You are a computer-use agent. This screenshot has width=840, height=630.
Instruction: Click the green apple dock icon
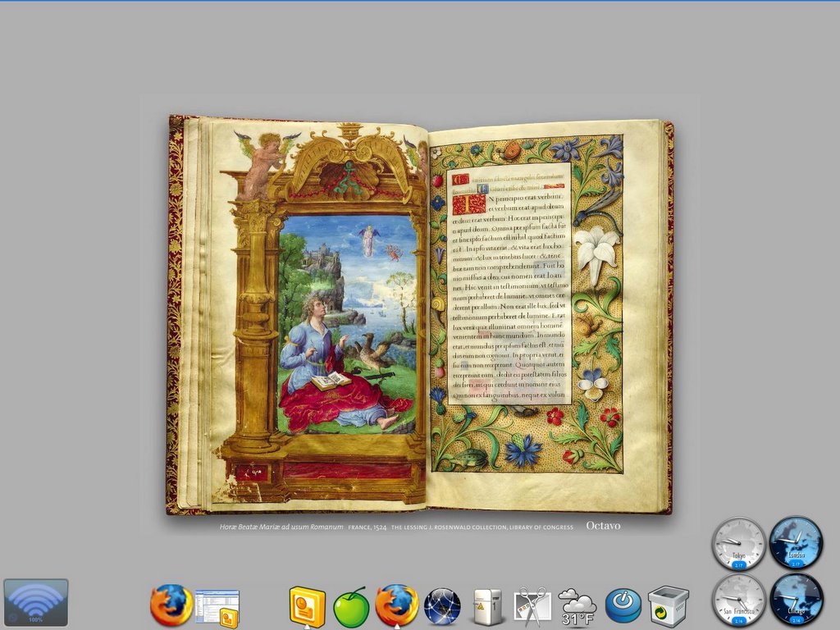pyautogui.click(x=351, y=608)
